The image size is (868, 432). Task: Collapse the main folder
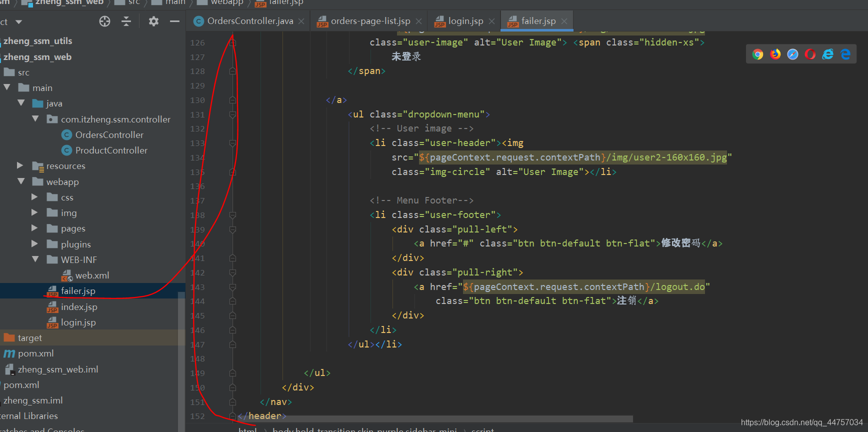[7, 87]
